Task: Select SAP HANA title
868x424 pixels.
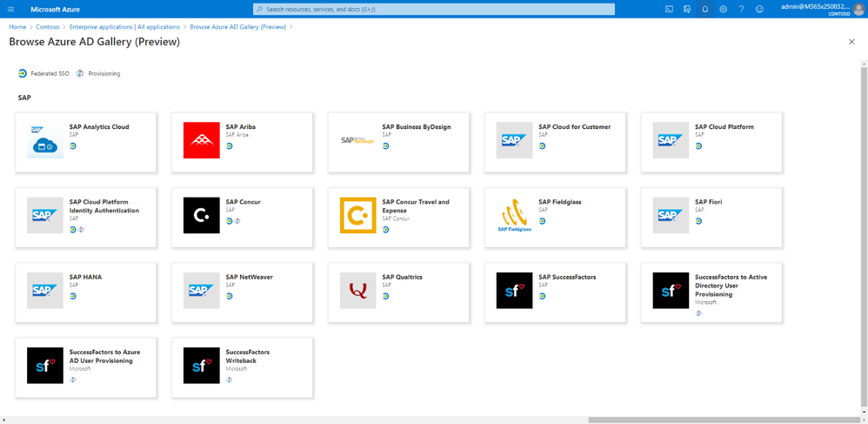Action: 86,277
